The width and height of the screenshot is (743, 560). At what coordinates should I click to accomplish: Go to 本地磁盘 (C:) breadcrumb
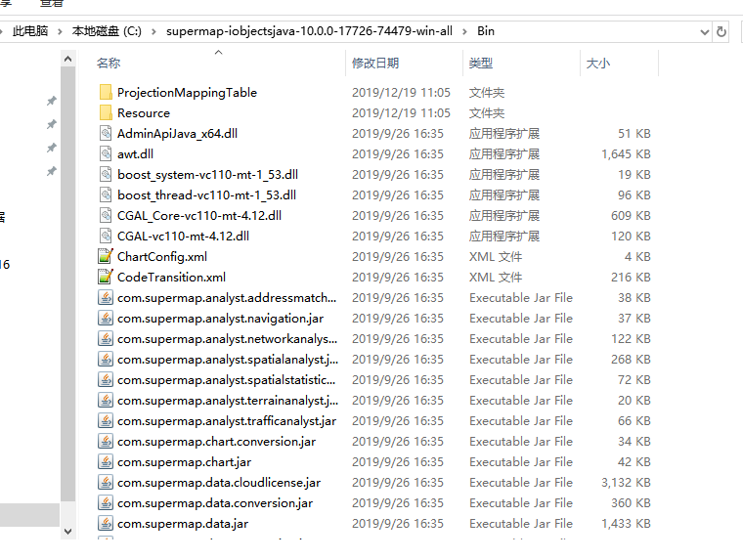coord(107,31)
